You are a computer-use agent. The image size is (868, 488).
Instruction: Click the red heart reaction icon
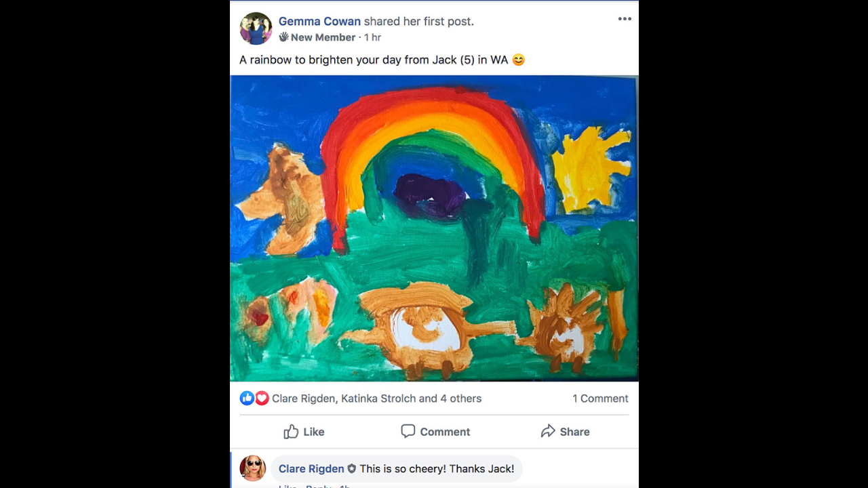coord(262,399)
